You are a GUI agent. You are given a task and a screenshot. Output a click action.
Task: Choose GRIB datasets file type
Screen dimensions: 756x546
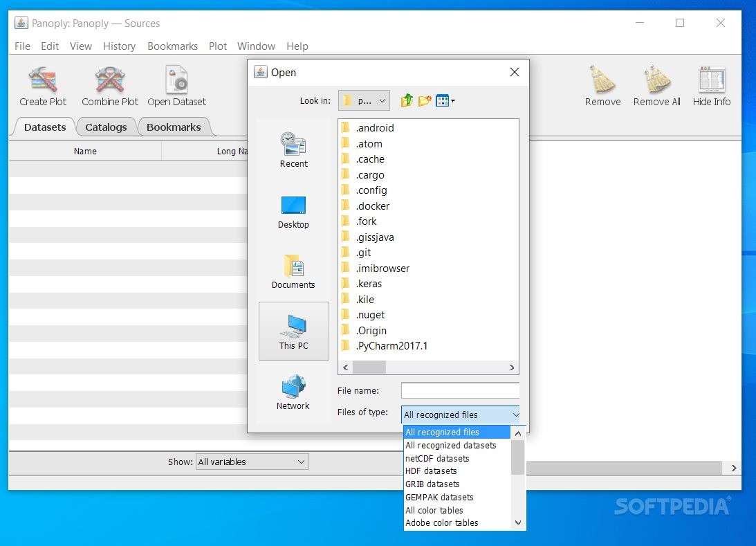tap(457, 484)
